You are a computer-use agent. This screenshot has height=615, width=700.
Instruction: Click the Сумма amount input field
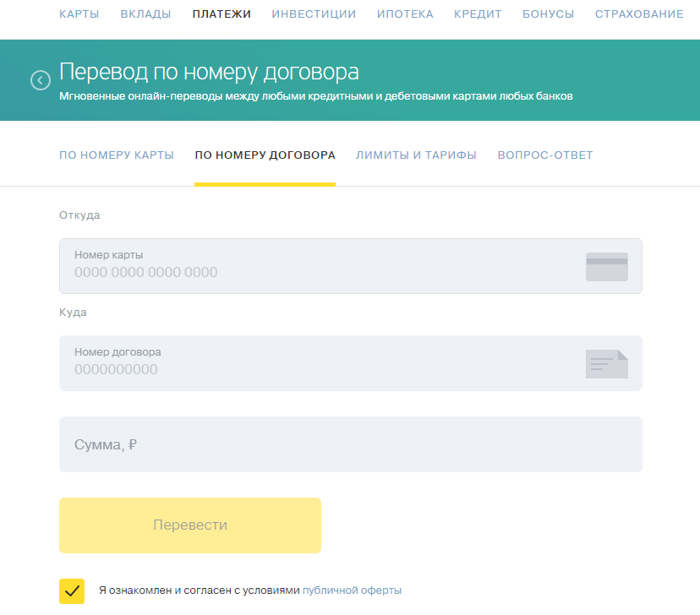(350, 444)
